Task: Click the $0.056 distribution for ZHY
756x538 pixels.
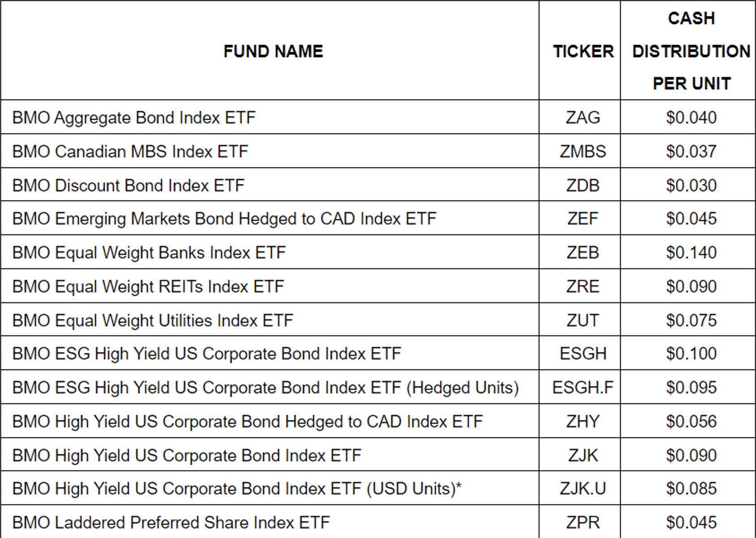Action: click(x=691, y=422)
